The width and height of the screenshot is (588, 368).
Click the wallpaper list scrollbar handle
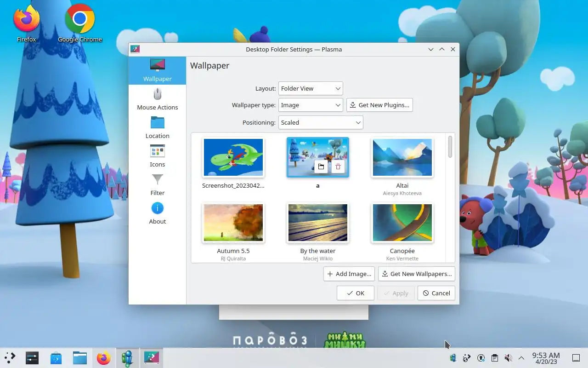tap(450, 147)
